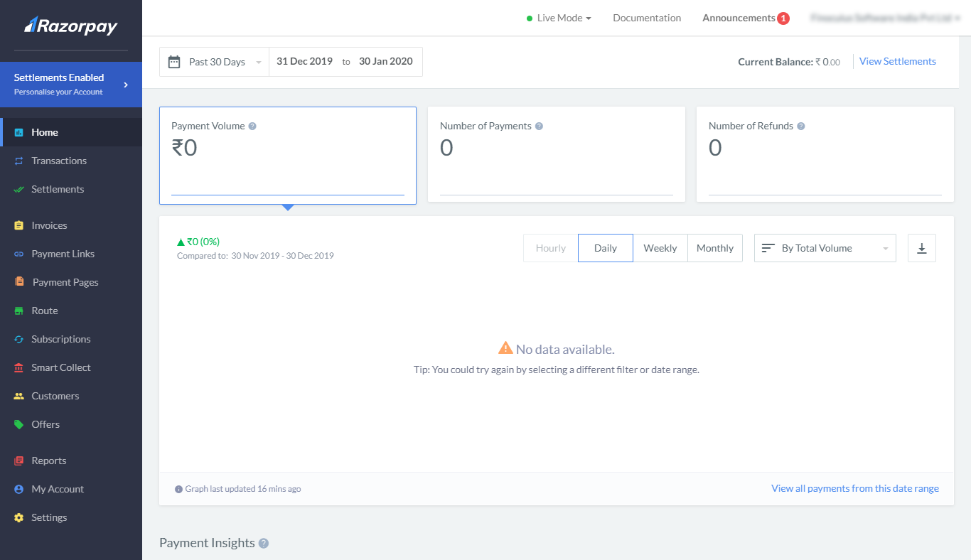Switch the graph to Weekly view
Screen dimensions: 971x560
coord(660,248)
